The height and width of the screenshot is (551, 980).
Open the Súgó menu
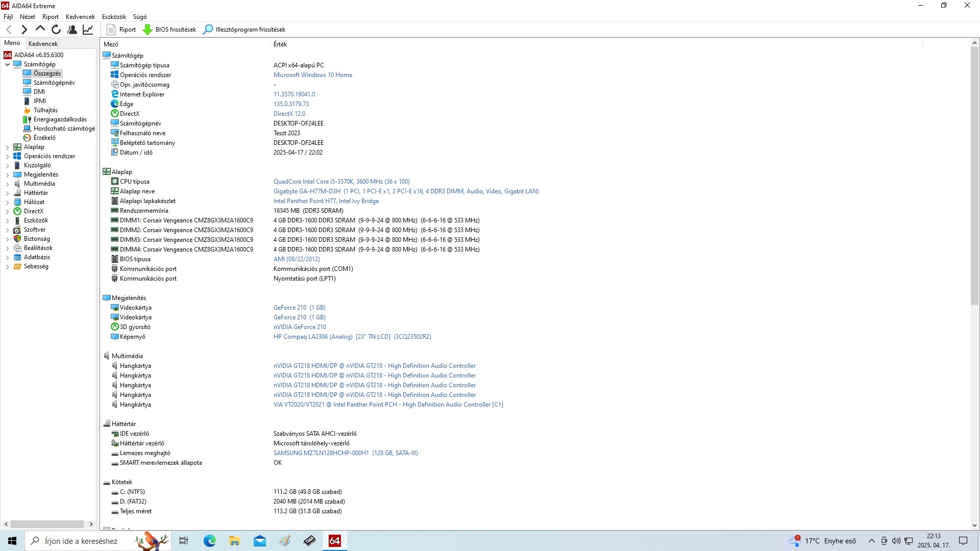(x=140, y=17)
